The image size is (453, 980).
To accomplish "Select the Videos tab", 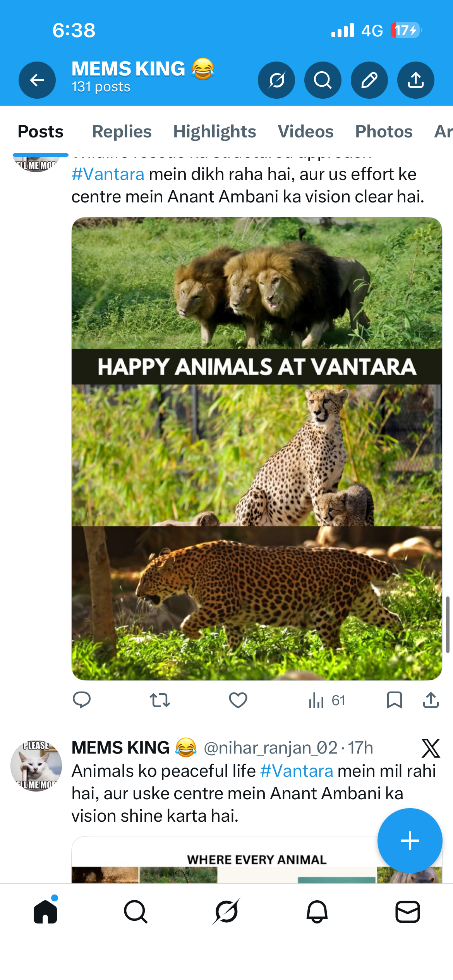I will pos(305,132).
